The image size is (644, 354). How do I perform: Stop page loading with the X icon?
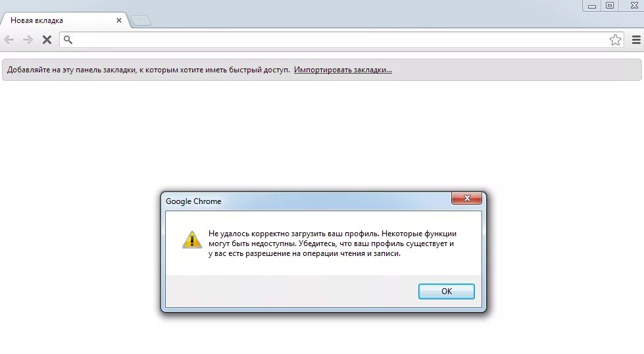pyautogui.click(x=47, y=40)
